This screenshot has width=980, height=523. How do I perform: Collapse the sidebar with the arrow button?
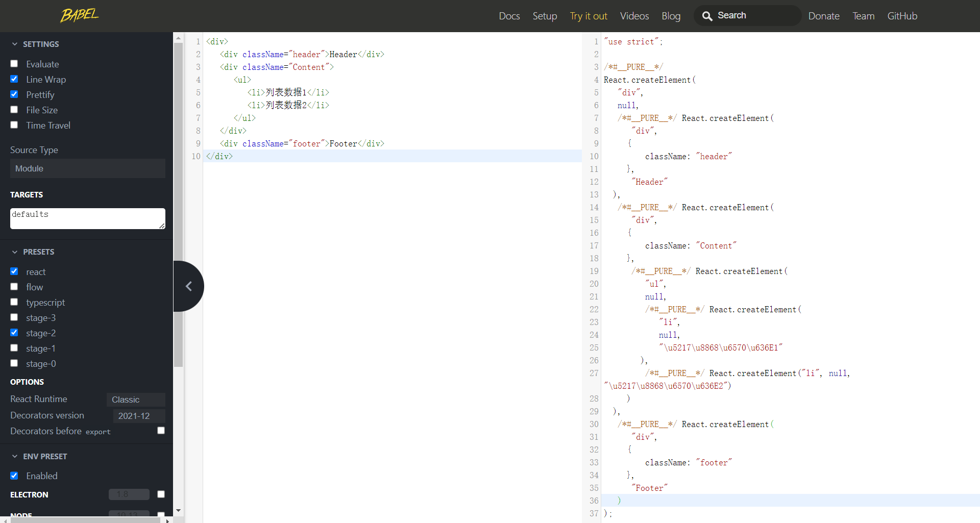188,286
